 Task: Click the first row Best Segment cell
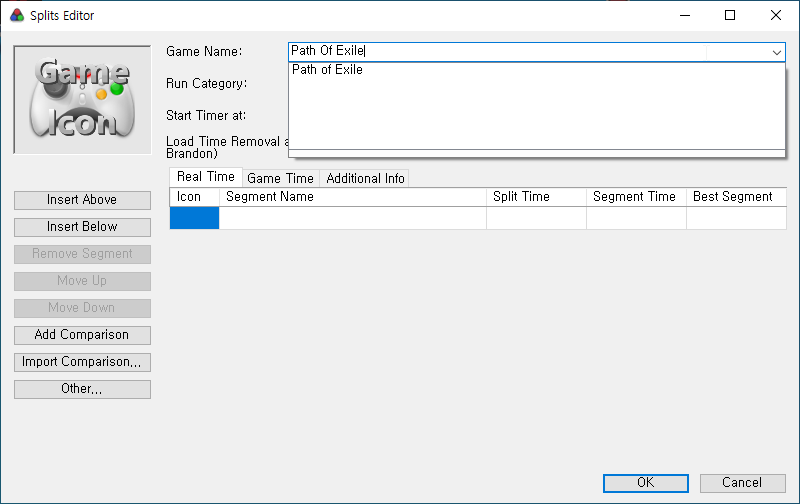point(736,218)
